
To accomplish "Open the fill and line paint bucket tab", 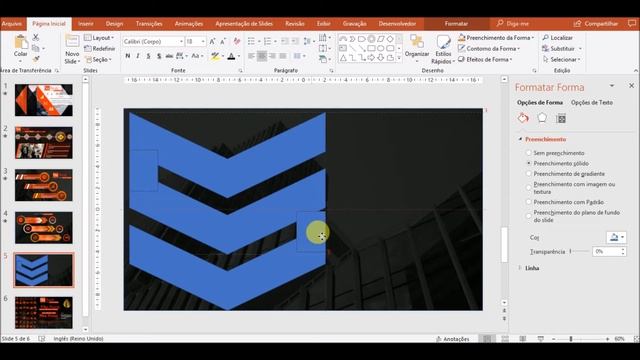I will point(523,118).
